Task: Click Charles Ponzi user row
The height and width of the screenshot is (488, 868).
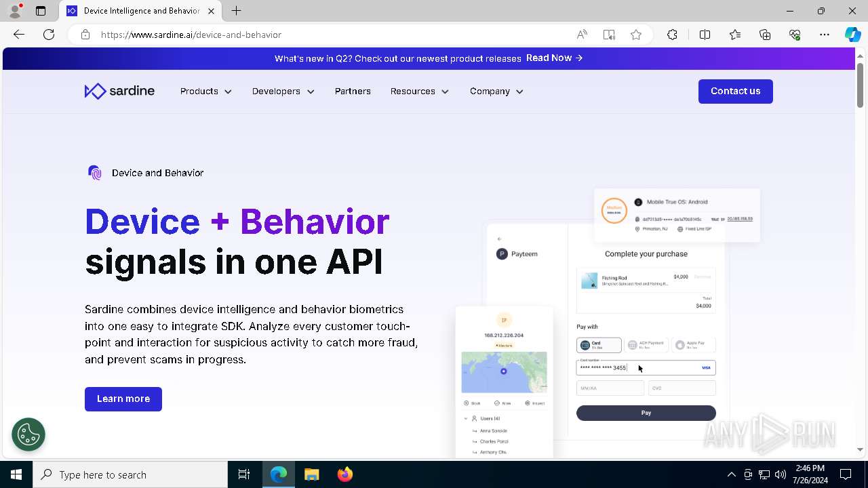Action: click(x=494, y=441)
